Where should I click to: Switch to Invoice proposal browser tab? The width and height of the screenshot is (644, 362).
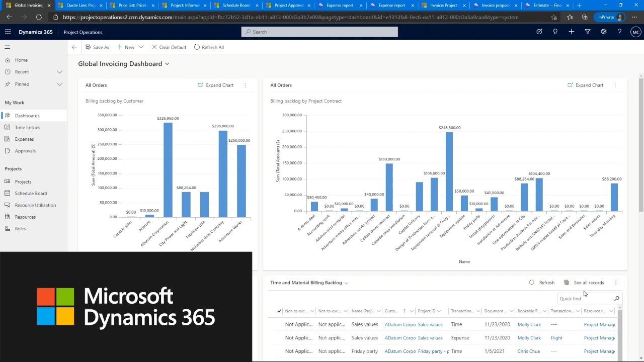click(x=495, y=5)
